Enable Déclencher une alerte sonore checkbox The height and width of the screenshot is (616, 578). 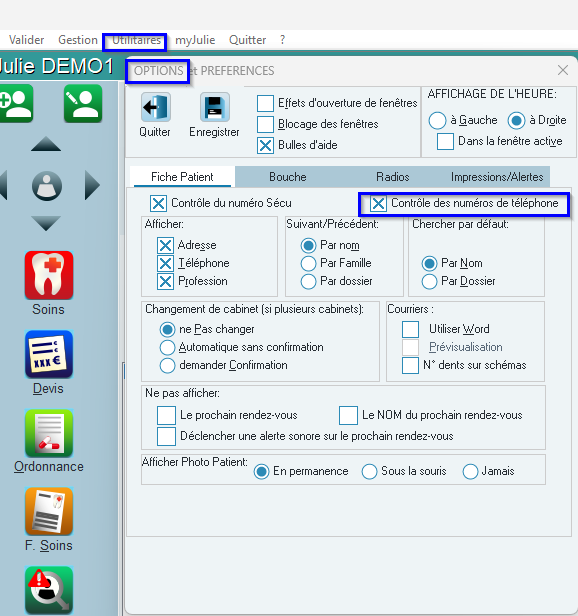click(x=166, y=437)
